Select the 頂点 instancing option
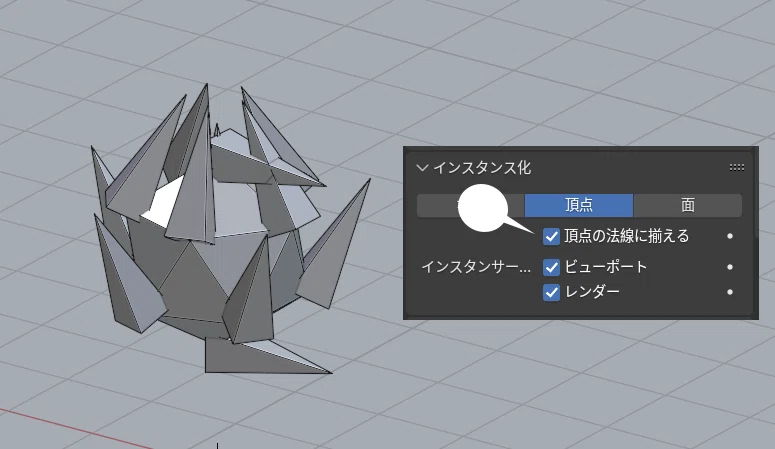The image size is (775, 449). 579,205
